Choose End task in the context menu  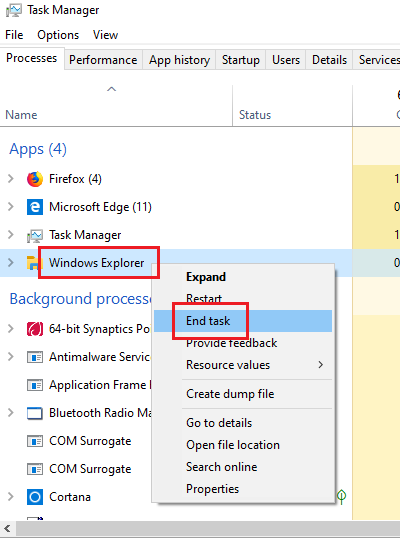point(243,321)
